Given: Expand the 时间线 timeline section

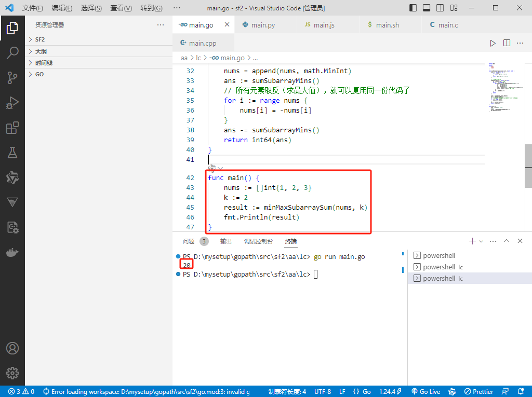Looking at the screenshot, I should pos(99,63).
